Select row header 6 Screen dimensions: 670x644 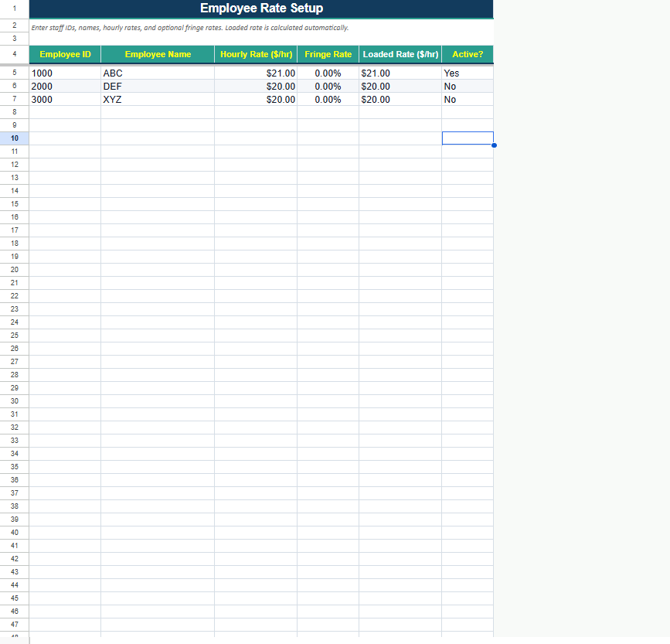[x=15, y=86]
